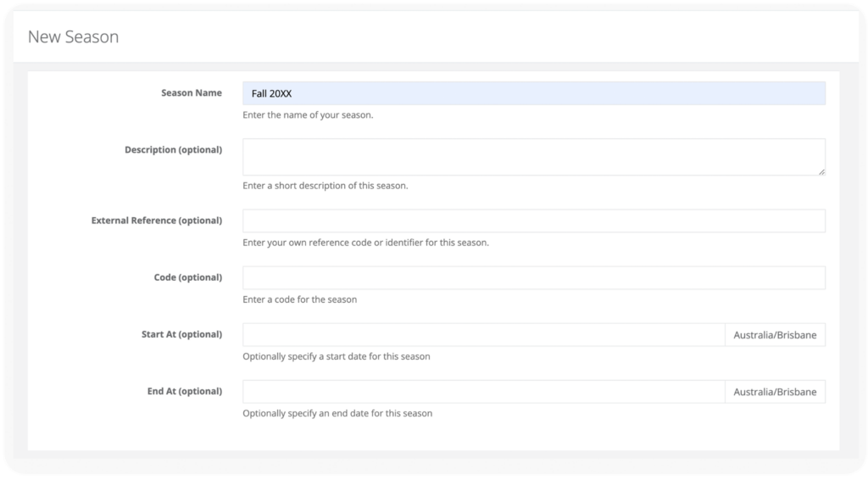Select the Code input field
This screenshot has width=868, height=486.
534,278
